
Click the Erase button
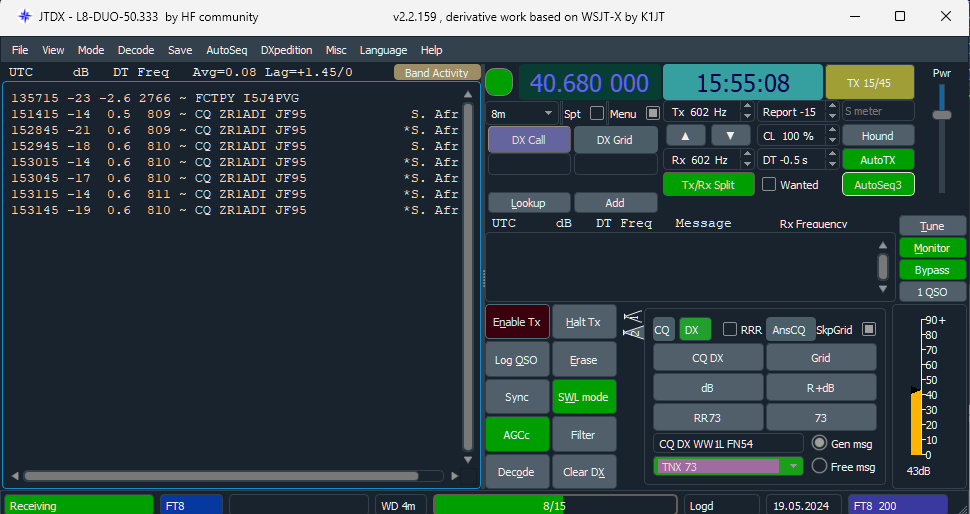584,360
